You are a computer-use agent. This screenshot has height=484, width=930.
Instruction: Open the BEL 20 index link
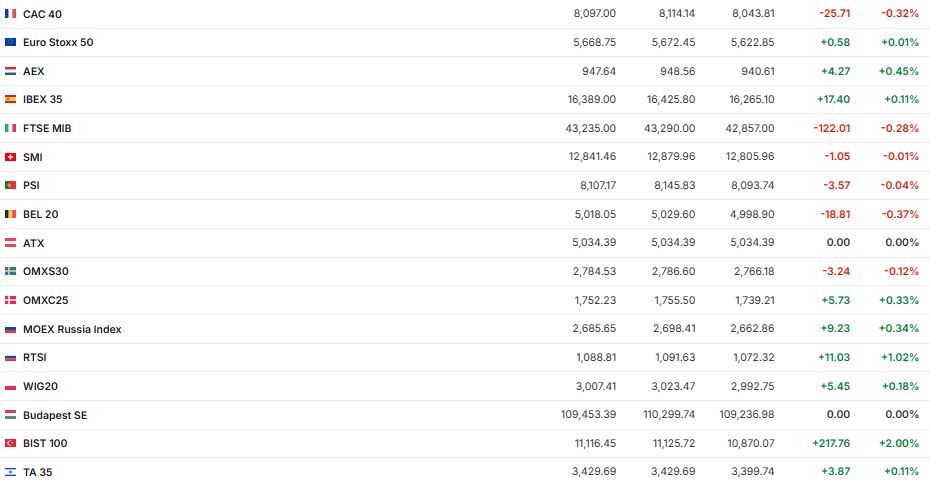[41, 214]
